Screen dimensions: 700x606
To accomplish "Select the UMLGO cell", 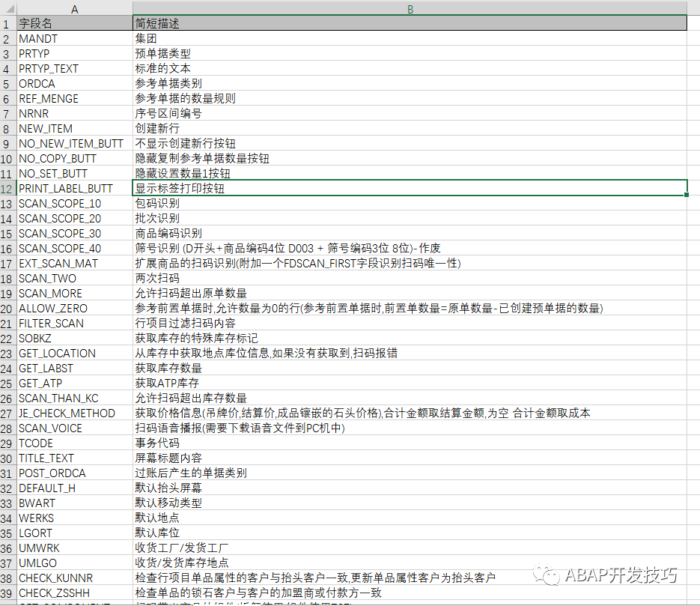I will (x=75, y=563).
